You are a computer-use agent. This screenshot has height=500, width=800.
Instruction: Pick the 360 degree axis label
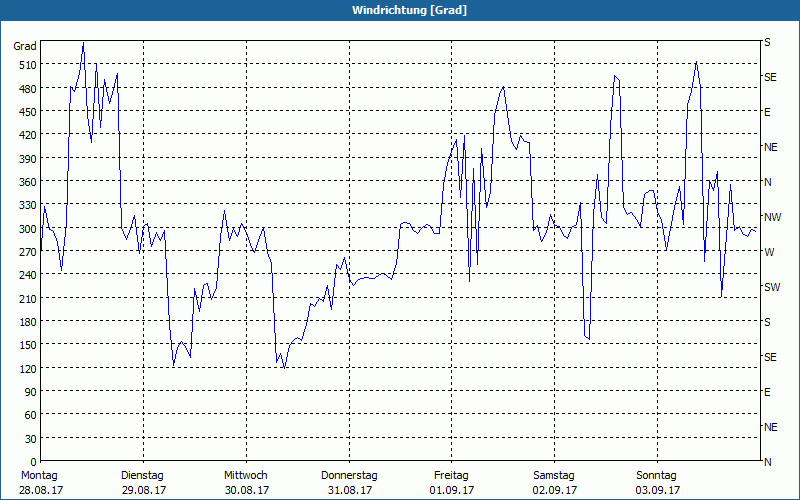coord(28,182)
